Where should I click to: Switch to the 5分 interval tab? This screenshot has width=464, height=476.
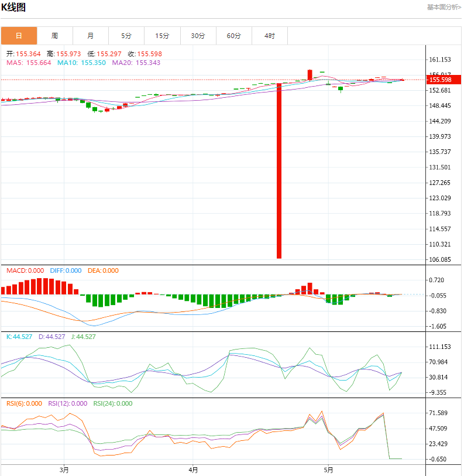click(126, 36)
